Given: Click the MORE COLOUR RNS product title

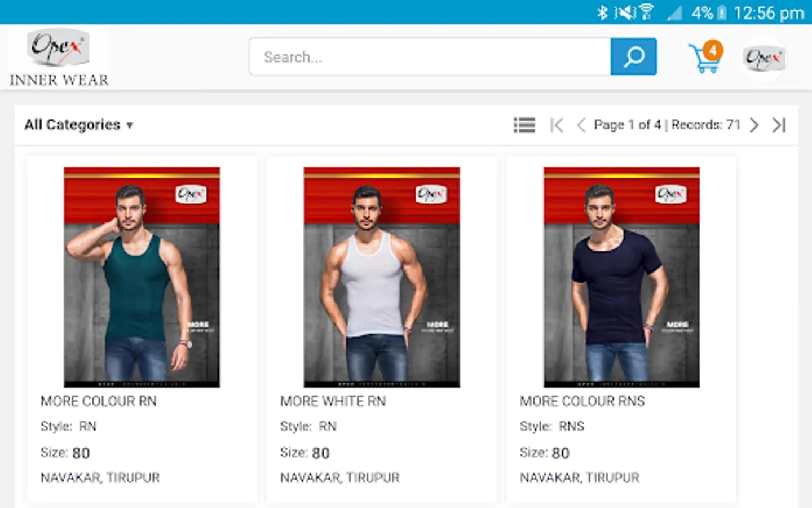Looking at the screenshot, I should (582, 401).
